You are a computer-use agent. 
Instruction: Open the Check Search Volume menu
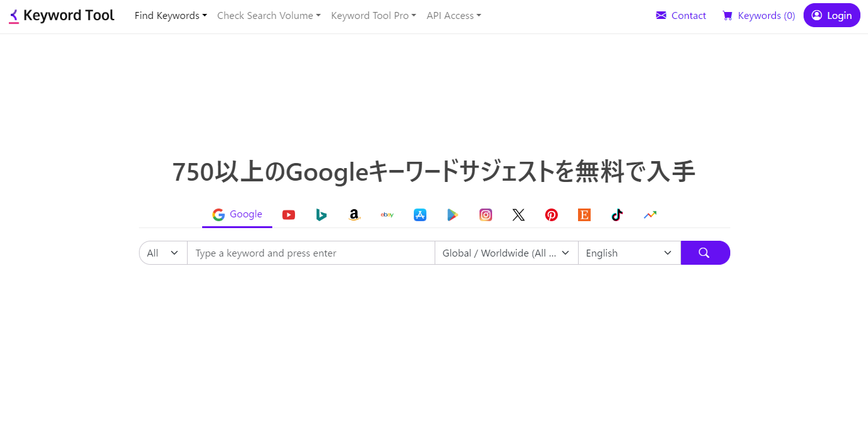tap(268, 16)
